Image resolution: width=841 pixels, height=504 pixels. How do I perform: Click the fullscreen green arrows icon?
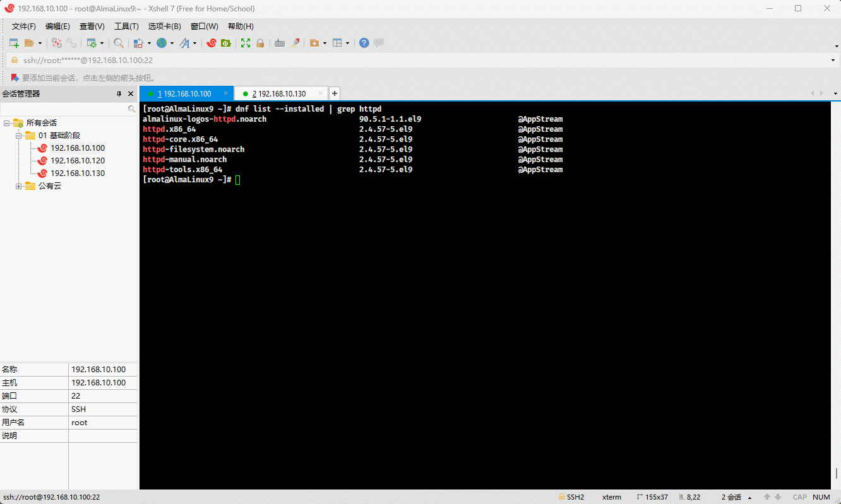pos(246,43)
